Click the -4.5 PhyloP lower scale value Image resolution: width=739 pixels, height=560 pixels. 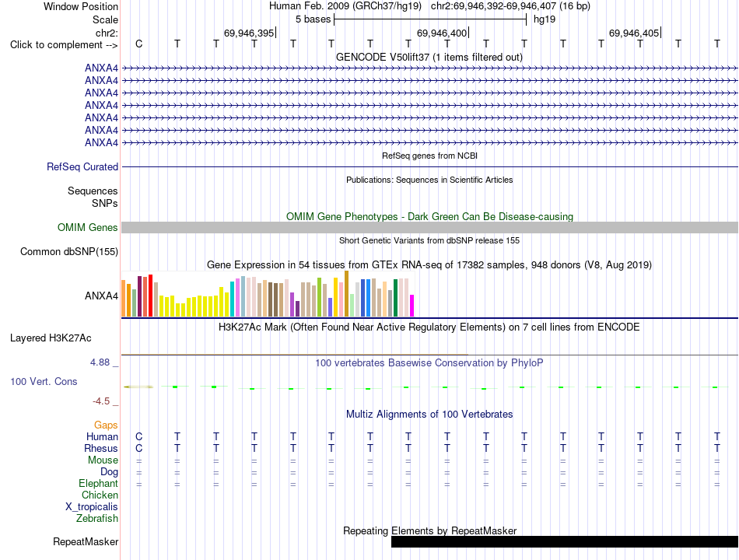tap(101, 401)
